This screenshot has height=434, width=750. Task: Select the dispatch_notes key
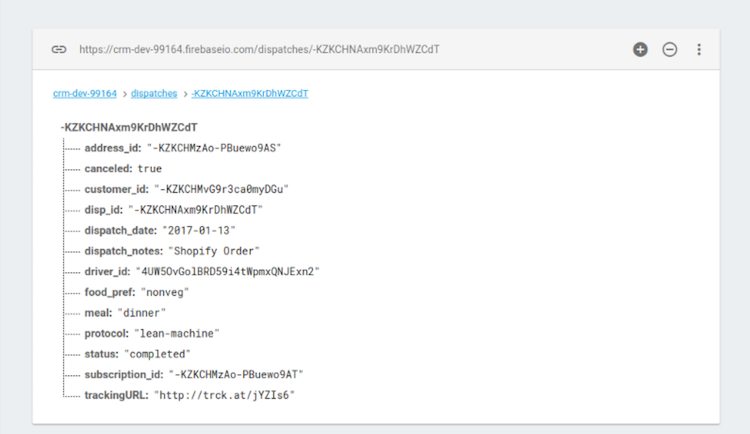point(124,251)
